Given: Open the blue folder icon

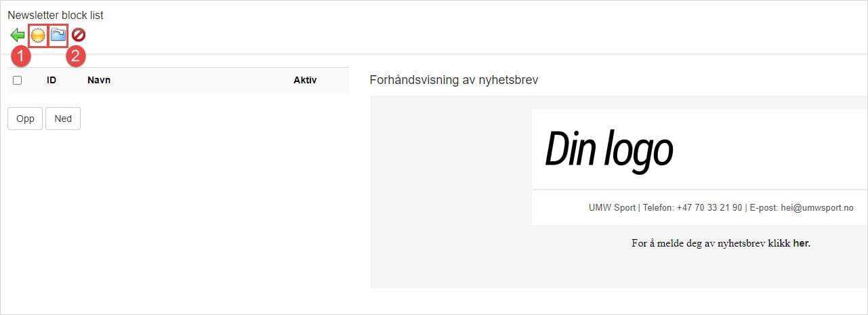Looking at the screenshot, I should (x=58, y=35).
